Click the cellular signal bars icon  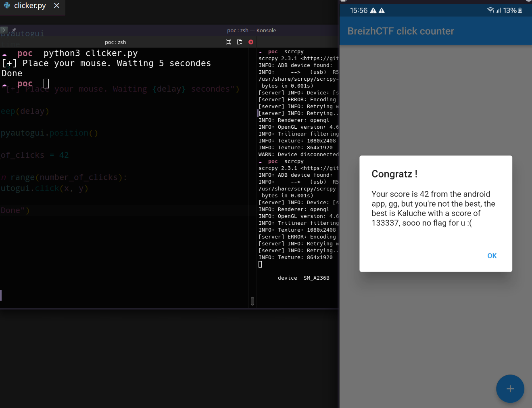[x=499, y=10]
